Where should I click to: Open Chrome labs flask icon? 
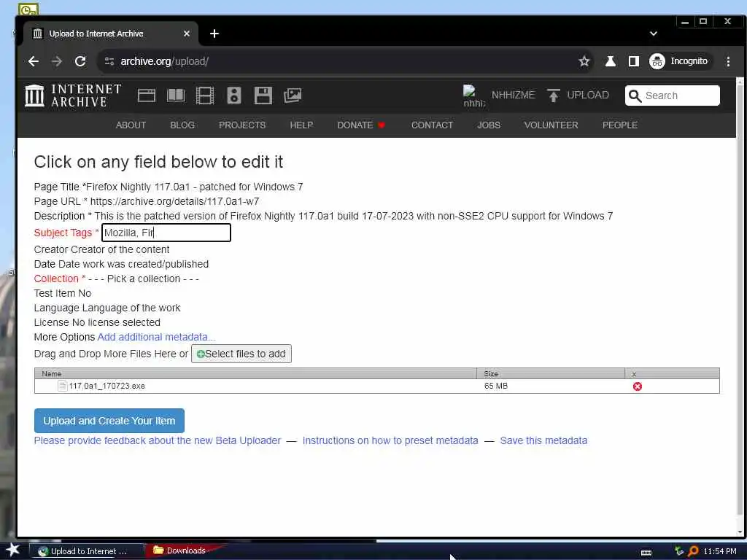(611, 61)
